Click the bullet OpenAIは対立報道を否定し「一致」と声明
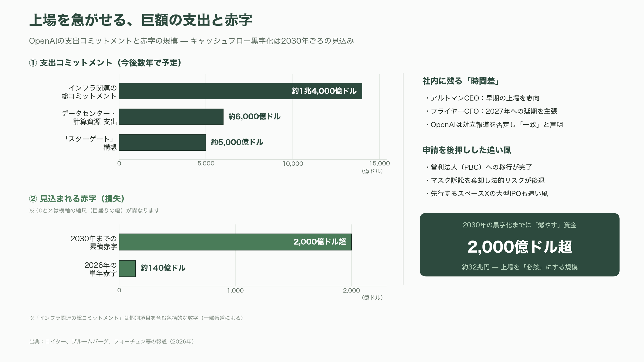Image resolution: width=644 pixels, height=362 pixels. [494, 125]
